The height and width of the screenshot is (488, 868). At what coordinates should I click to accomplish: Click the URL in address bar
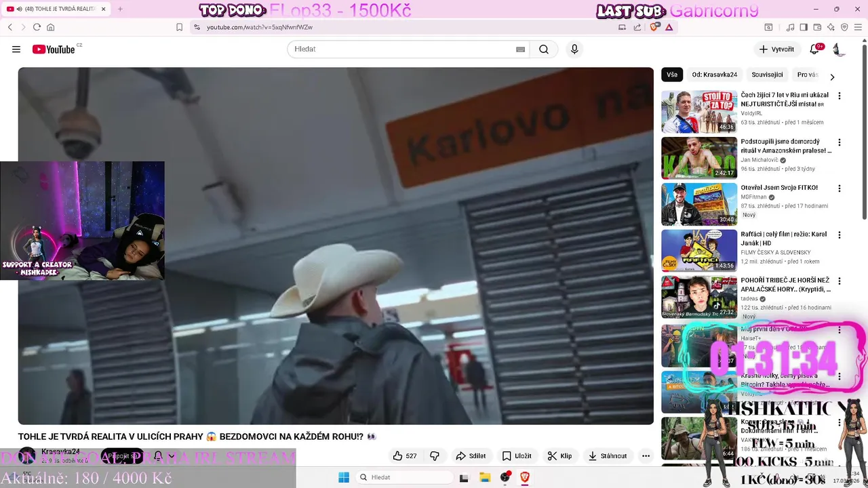tap(259, 27)
